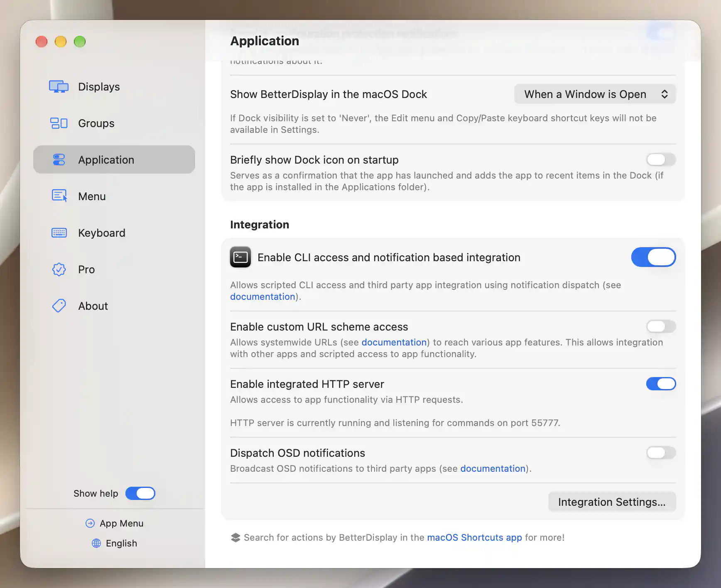The width and height of the screenshot is (721, 588).
Task: Select the Menu sidebar label
Action: click(x=92, y=196)
